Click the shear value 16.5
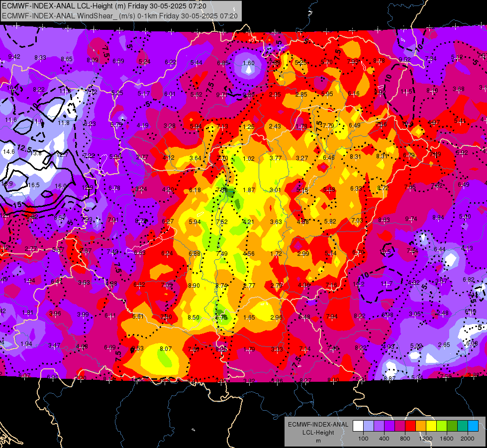The width and height of the screenshot is (487, 448). pyautogui.click(x=33, y=185)
